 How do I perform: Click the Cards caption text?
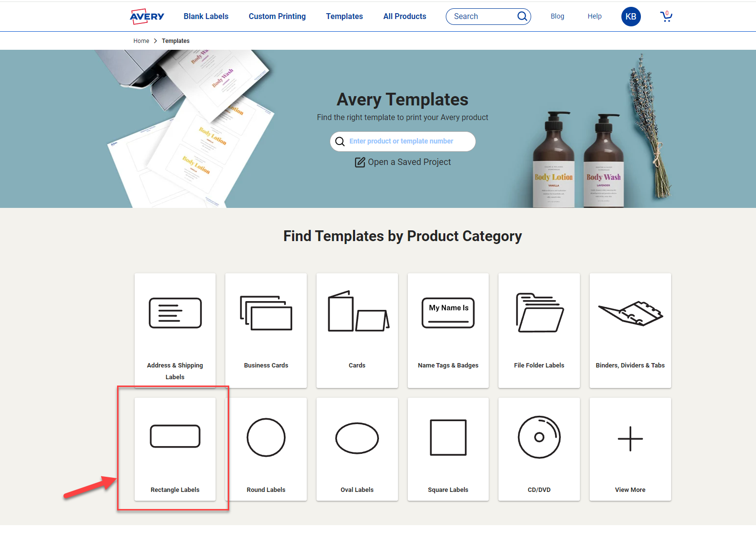[x=357, y=366]
